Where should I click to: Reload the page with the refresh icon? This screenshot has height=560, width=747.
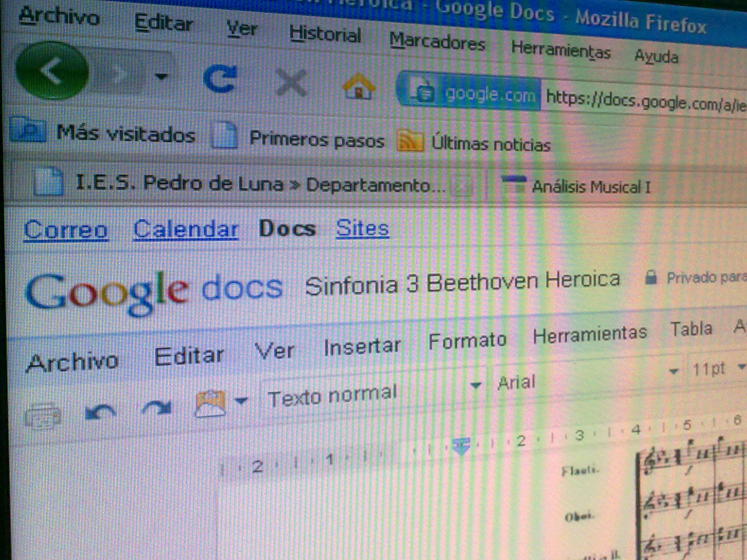(220, 78)
